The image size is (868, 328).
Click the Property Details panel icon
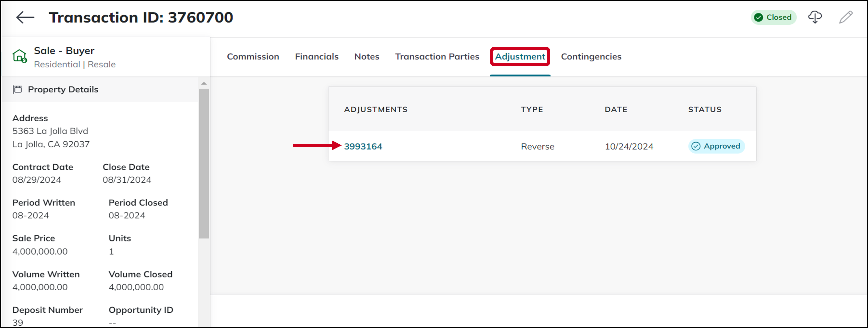click(17, 89)
